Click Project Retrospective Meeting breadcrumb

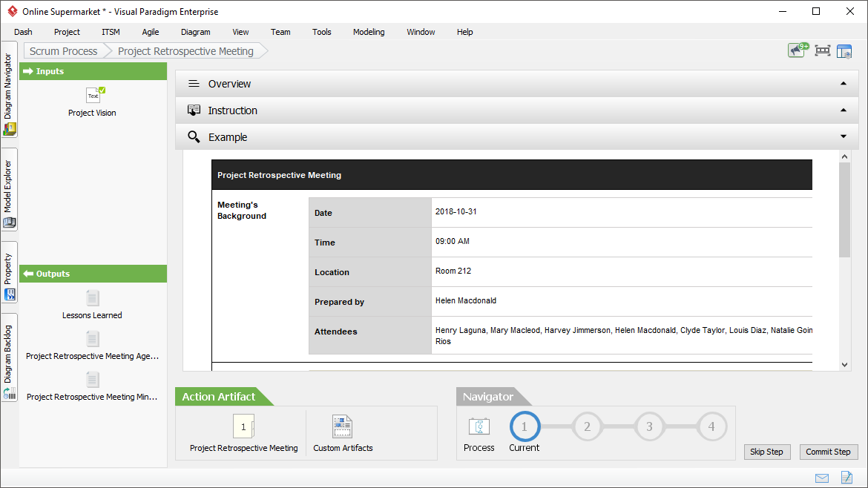click(186, 51)
